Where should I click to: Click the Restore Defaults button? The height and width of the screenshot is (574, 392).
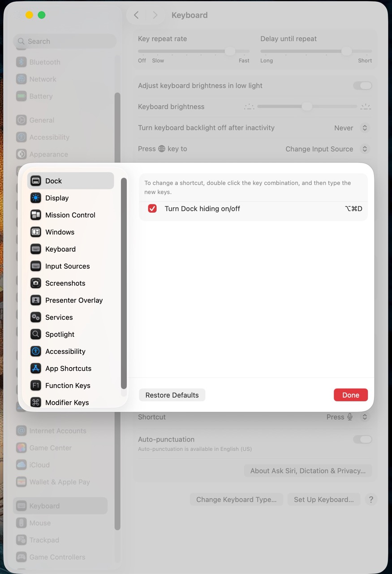pos(172,395)
